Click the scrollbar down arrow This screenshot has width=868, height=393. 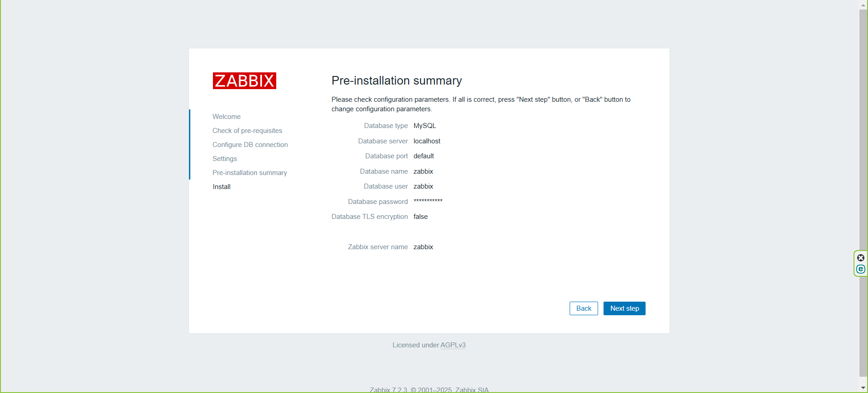click(863, 388)
